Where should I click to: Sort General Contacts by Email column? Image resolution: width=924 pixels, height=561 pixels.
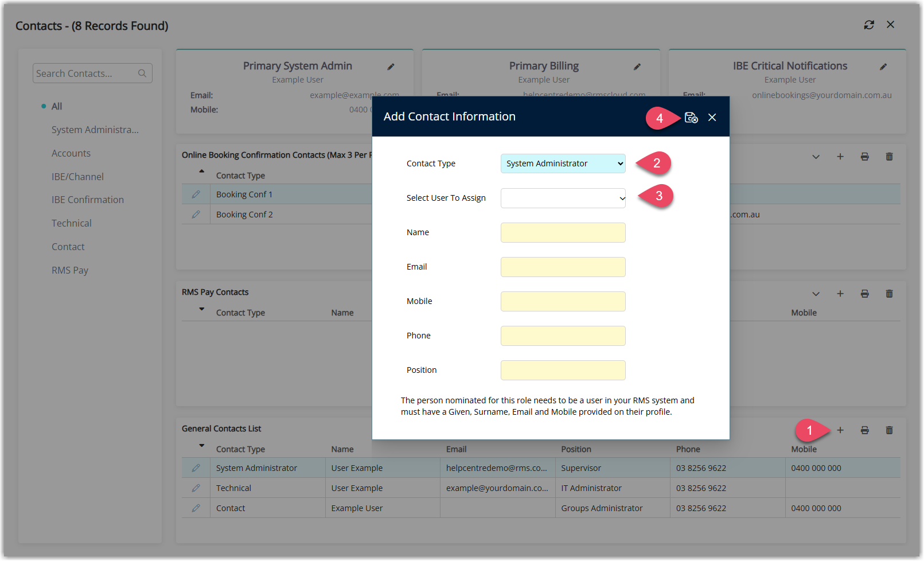tap(457, 449)
